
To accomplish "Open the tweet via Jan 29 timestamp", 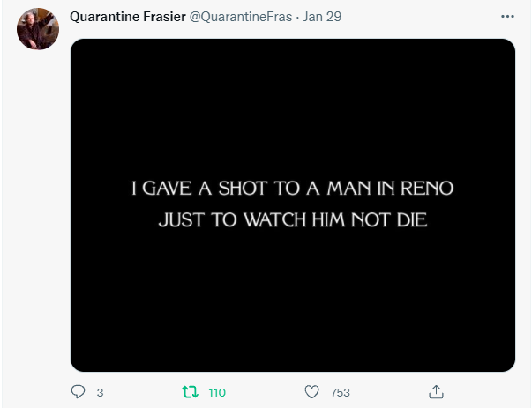I will coord(322,17).
